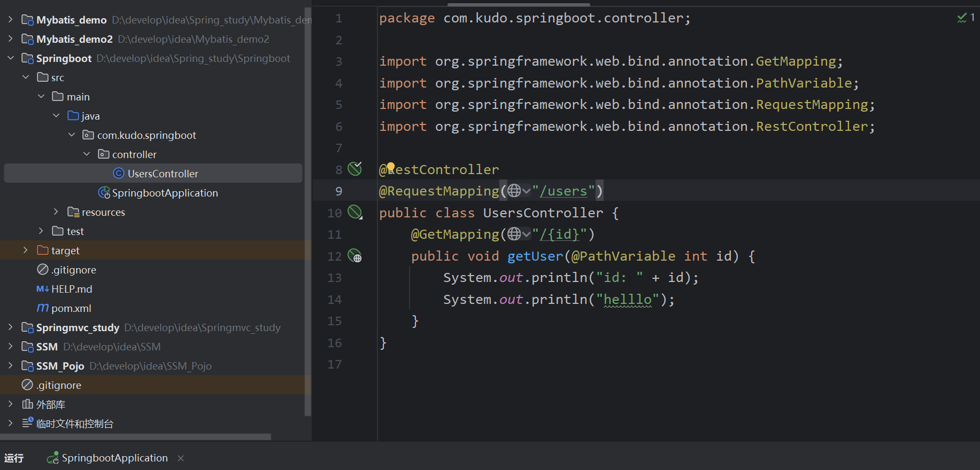Viewport: 980px width, 470px height.
Task: Click the getUser method name
Action: tap(535, 256)
